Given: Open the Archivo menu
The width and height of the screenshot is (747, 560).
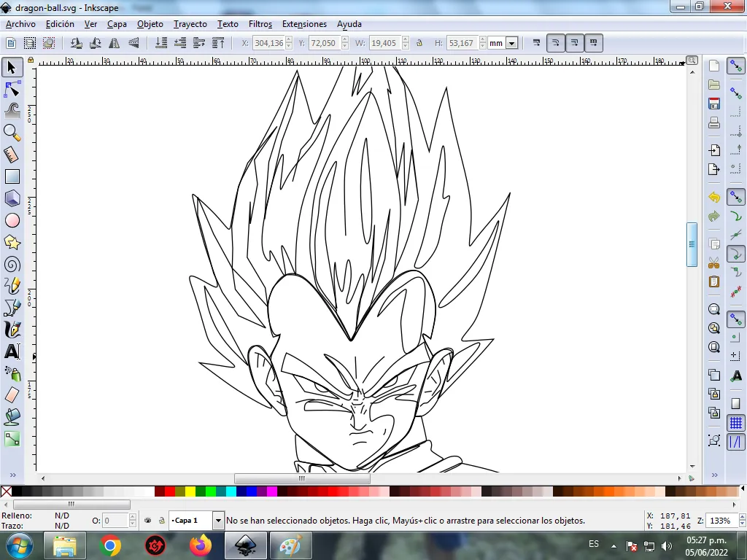Looking at the screenshot, I should pos(20,24).
